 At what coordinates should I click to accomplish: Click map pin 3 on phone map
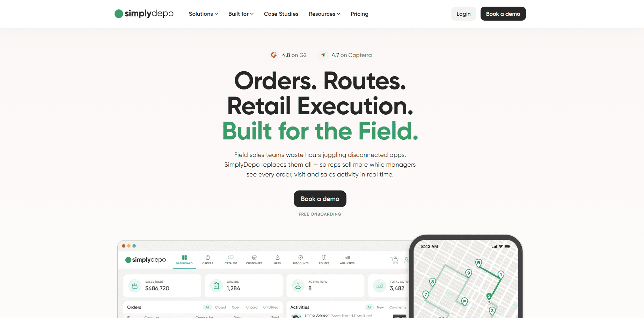coord(492,311)
